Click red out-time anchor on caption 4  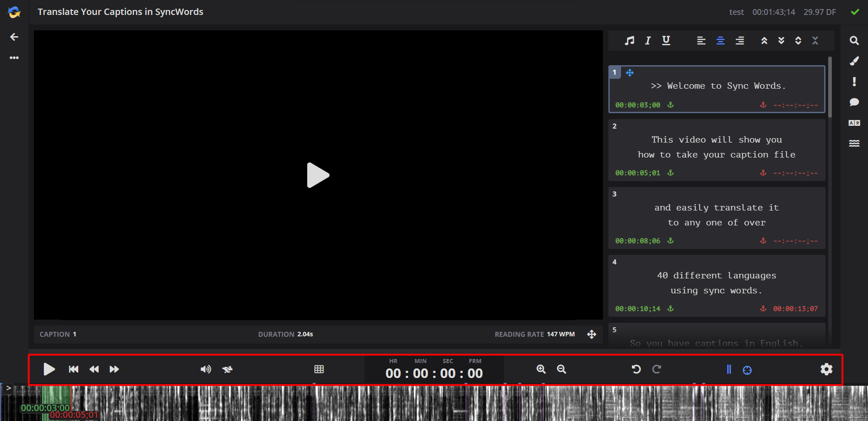pos(763,309)
